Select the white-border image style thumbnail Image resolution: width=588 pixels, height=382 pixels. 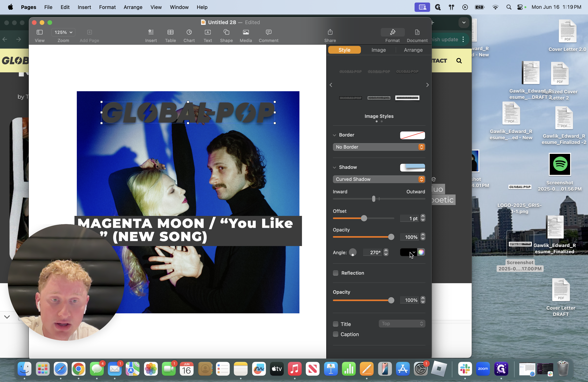pos(407,98)
